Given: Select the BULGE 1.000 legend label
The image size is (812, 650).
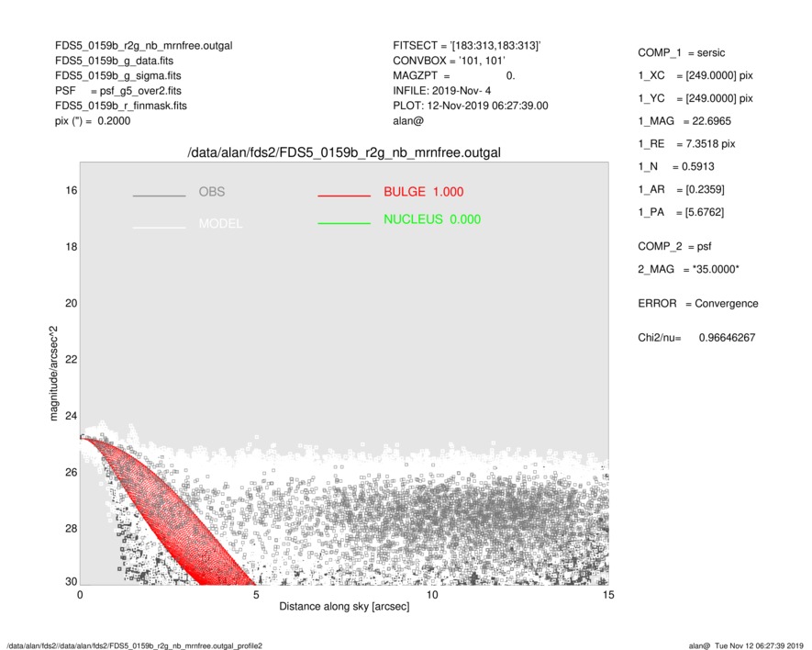Looking at the screenshot, I should pyautogui.click(x=423, y=192).
